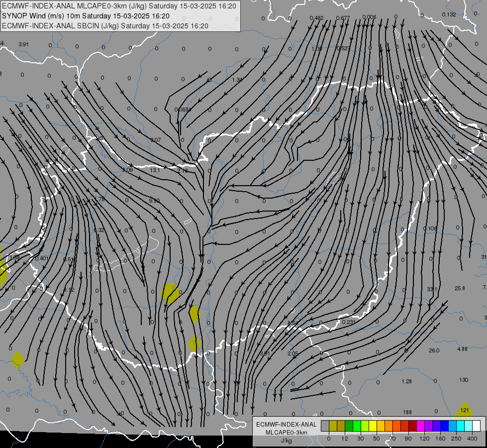Select the legend label MLCAPE0-3km

(x=287, y=433)
